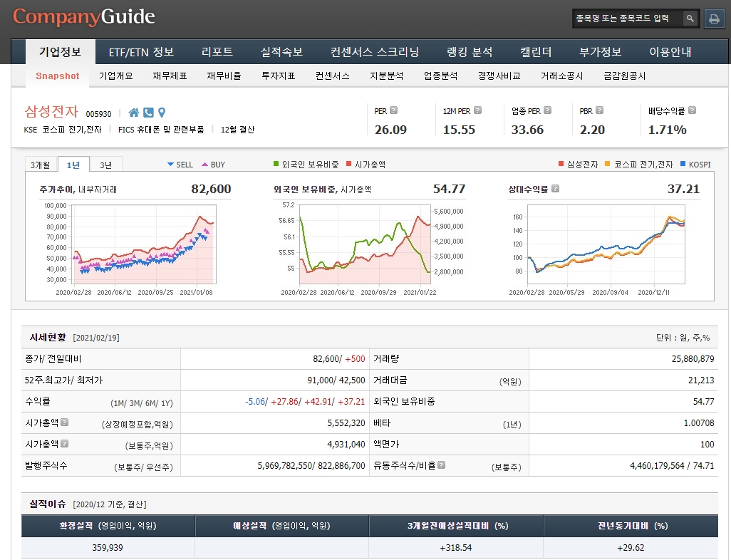Open help icon for 시가총액 상장예정포함 row

coord(64,422)
